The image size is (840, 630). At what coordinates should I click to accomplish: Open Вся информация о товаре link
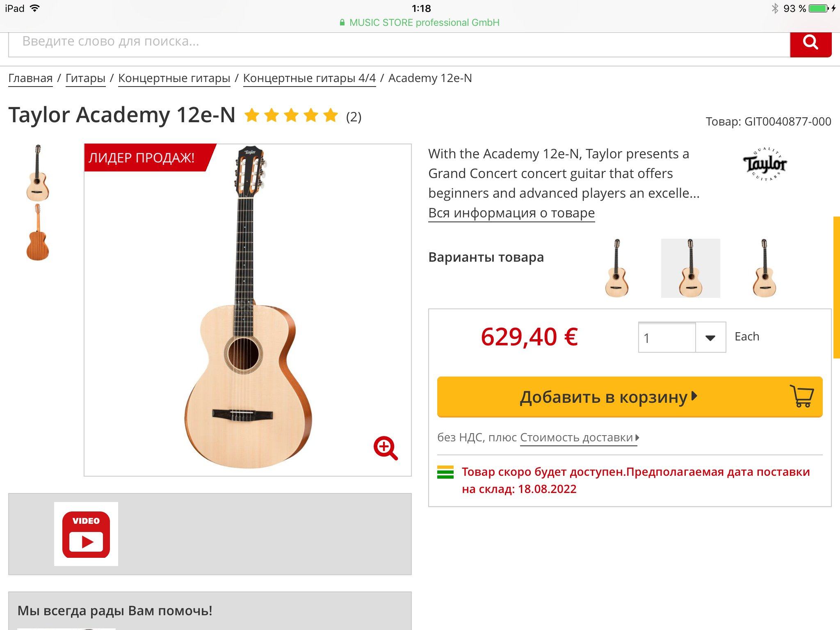click(511, 213)
